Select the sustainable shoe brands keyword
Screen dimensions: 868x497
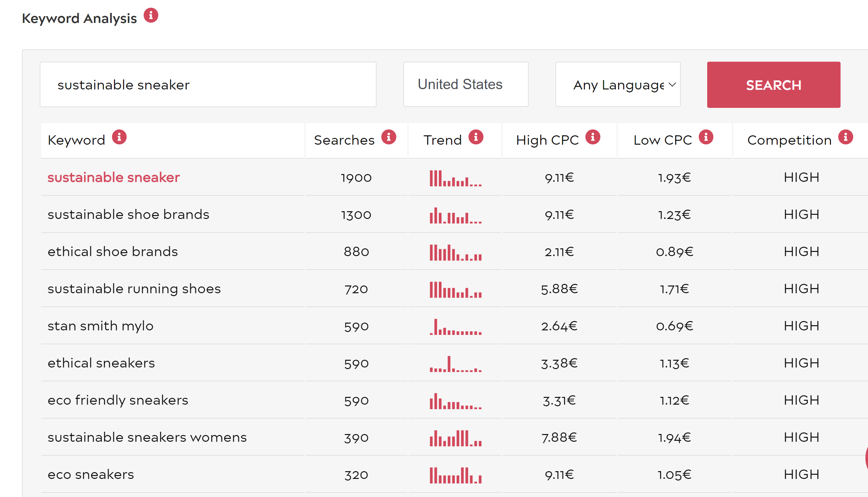point(128,215)
